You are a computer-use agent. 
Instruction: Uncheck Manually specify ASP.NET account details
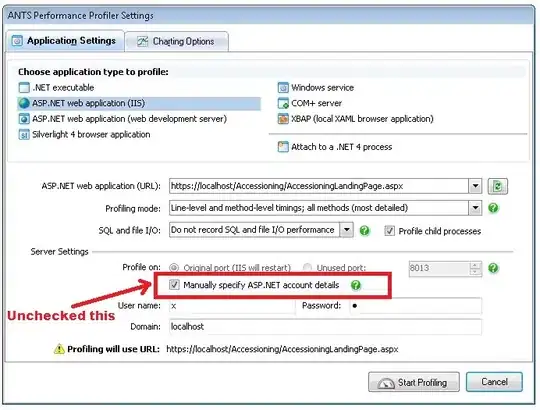coord(174,285)
